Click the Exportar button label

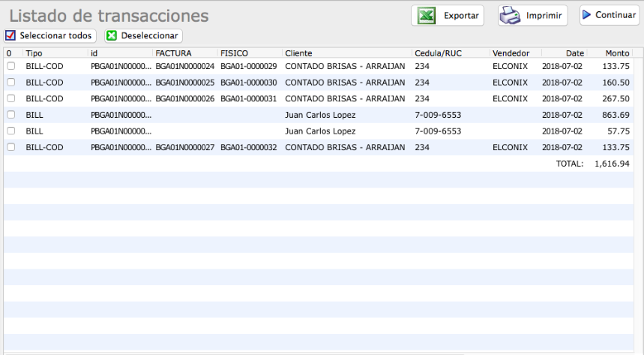coord(461,16)
